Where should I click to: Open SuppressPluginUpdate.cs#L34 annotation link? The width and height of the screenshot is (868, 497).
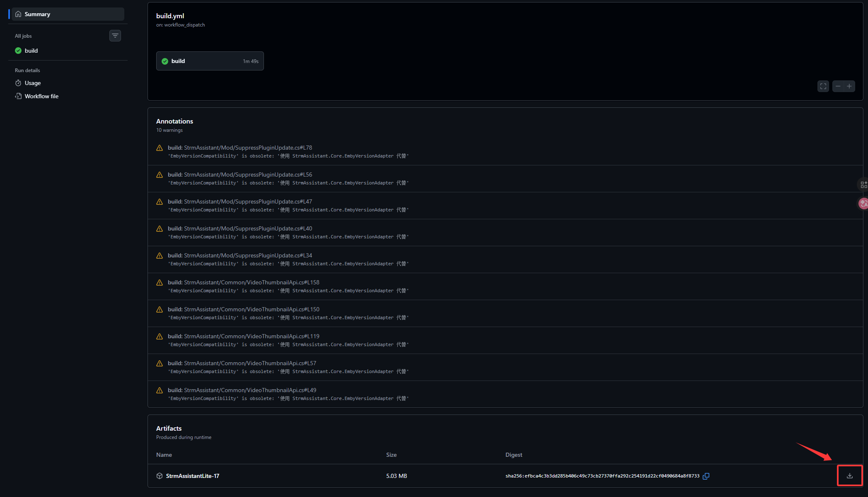[248, 255]
